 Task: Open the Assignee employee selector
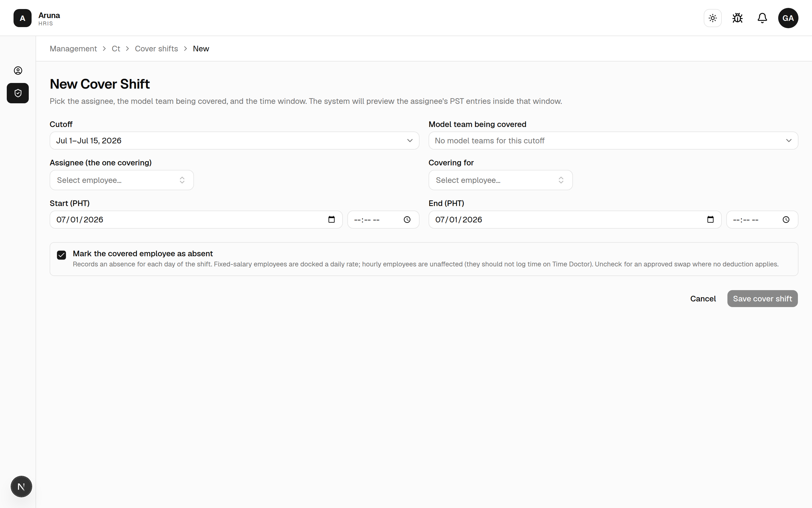(122, 180)
